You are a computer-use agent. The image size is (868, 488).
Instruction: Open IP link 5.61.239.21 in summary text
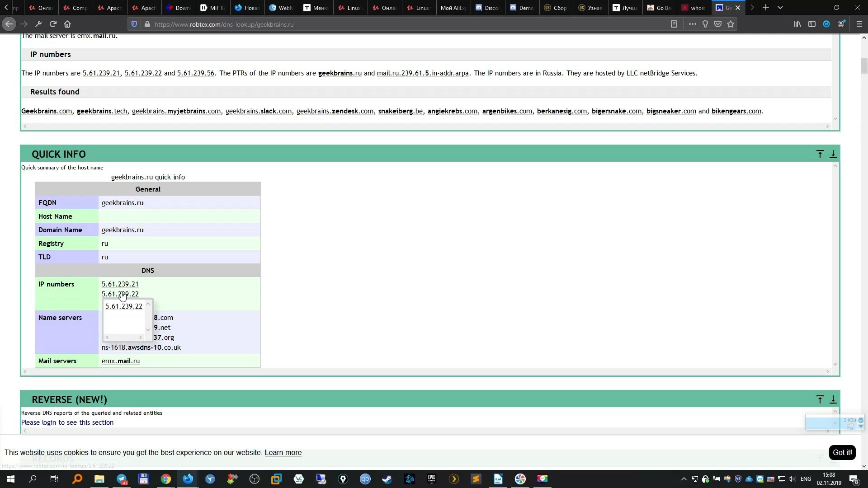(101, 73)
